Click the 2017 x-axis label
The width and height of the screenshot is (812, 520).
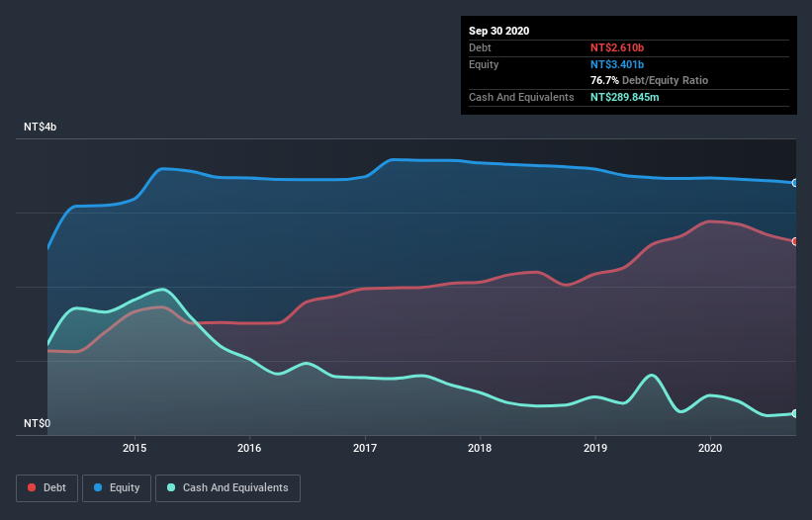[365, 448]
